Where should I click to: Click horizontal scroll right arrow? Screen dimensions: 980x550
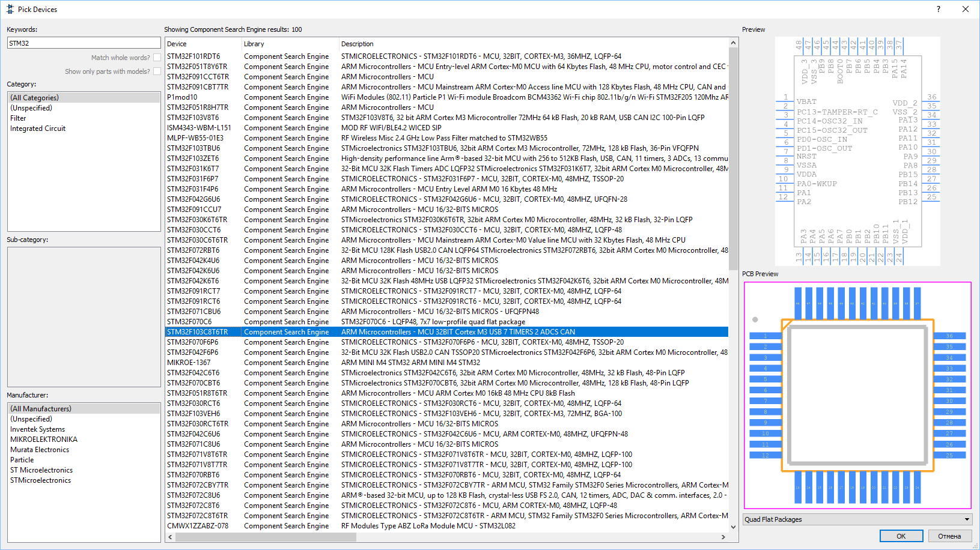pos(723,537)
